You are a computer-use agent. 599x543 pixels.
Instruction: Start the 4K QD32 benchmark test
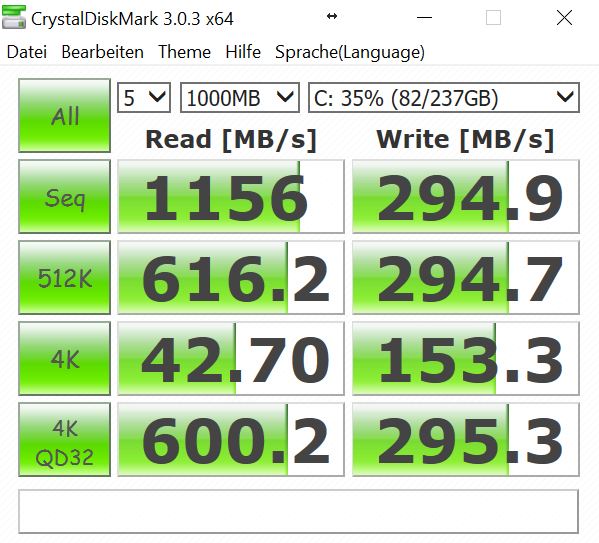65,439
